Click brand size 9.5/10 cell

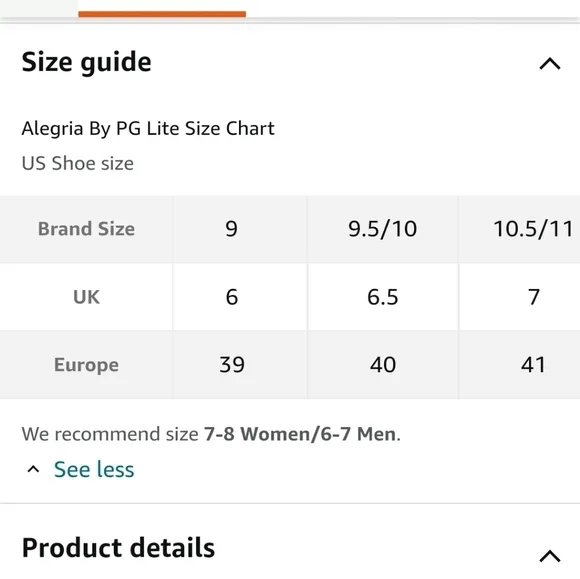[383, 229]
